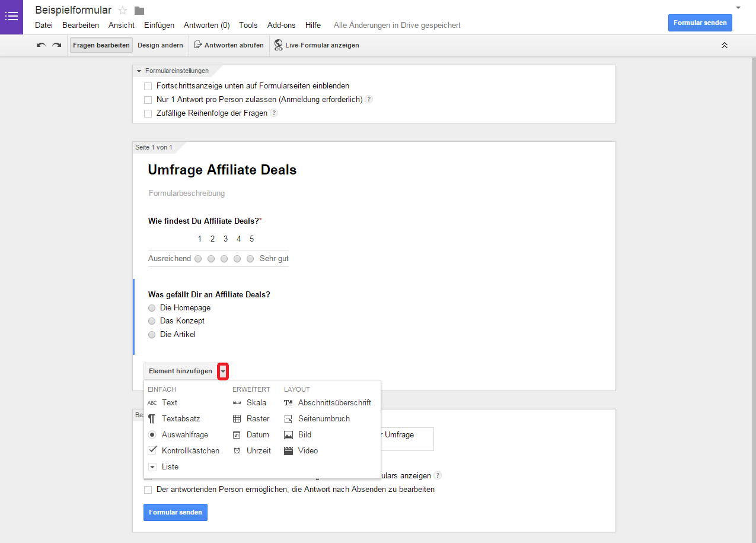Image resolution: width=756 pixels, height=543 pixels.
Task: Click the Datum element icon
Action: tap(236, 434)
